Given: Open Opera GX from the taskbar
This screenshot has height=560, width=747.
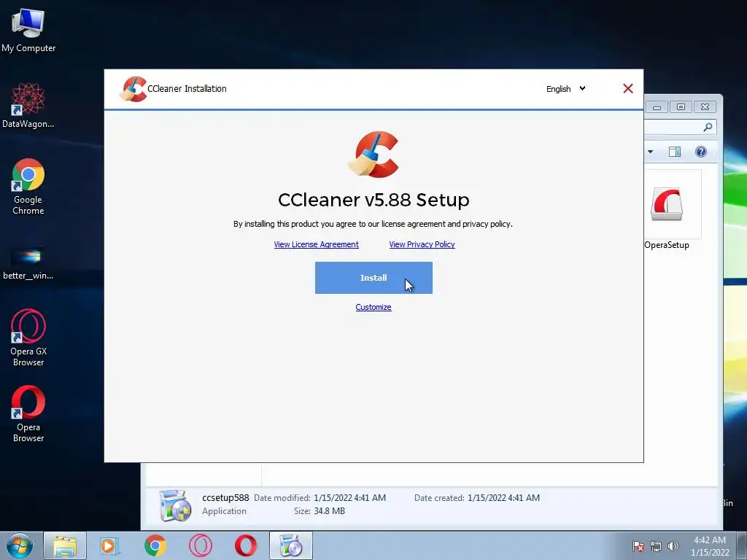Looking at the screenshot, I should pyautogui.click(x=200, y=545).
